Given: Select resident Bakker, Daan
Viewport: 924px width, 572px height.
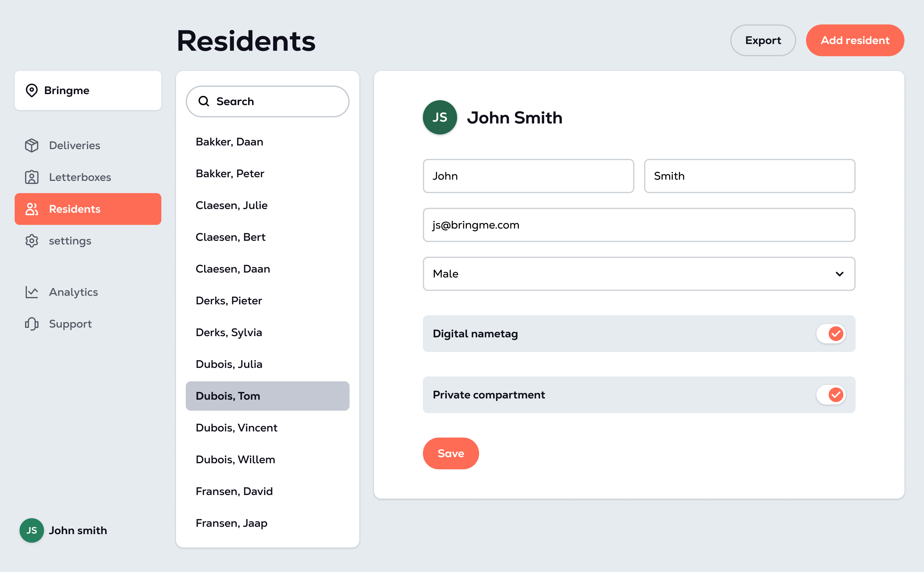Looking at the screenshot, I should (x=267, y=141).
